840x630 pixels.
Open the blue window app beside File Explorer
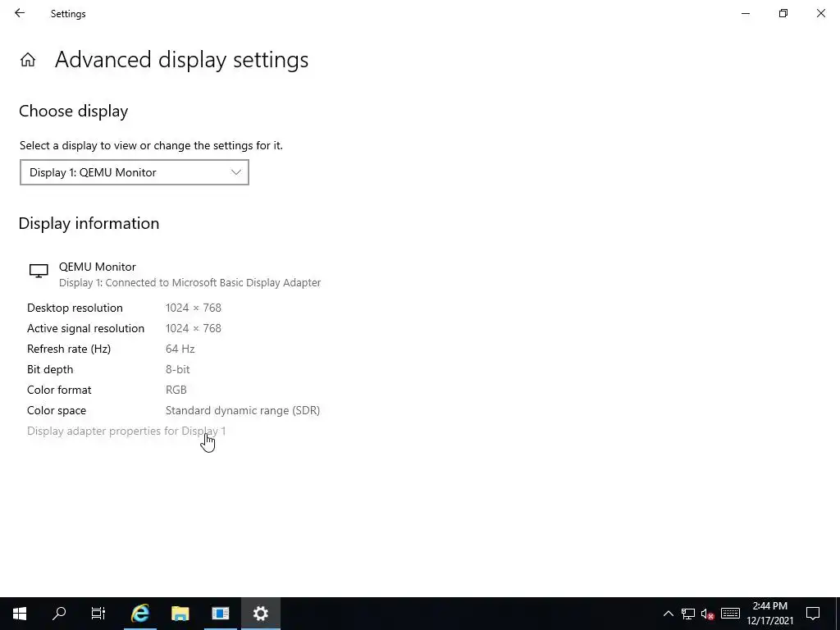[220, 614]
